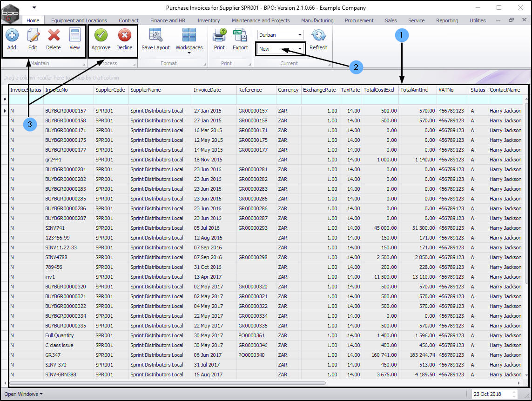This screenshot has width=532, height=401.
Task: Click the 23 Oct 2018 date field
Action: point(491,394)
